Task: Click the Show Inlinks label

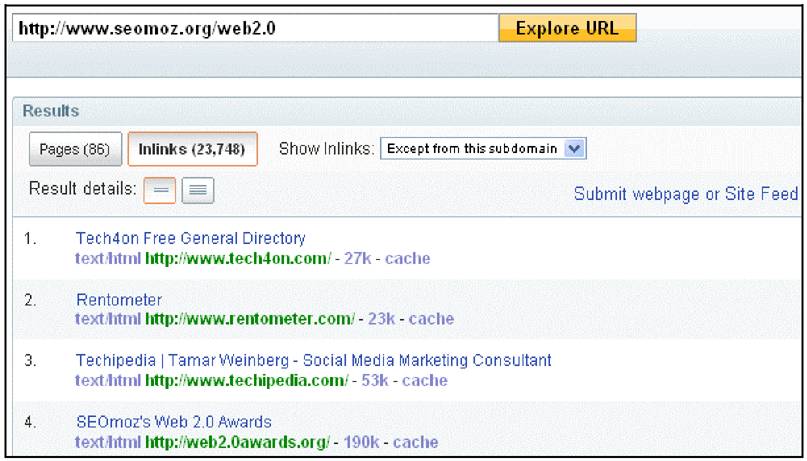Action: 326,149
